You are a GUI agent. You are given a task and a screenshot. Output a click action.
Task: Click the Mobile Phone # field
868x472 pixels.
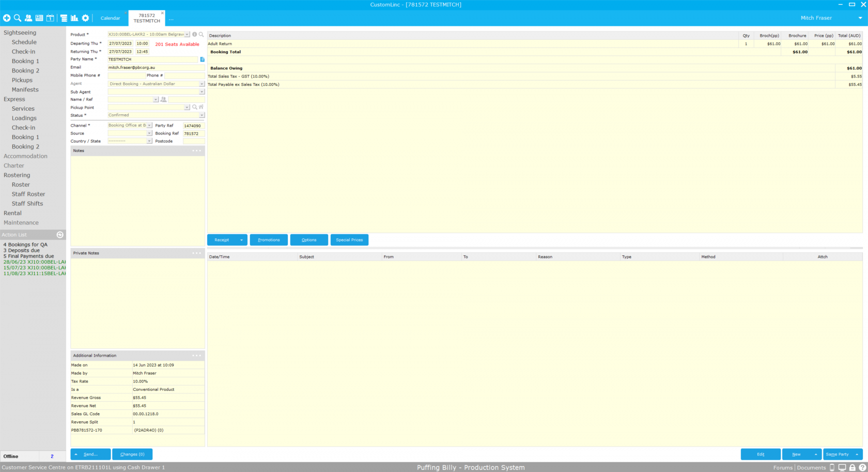point(127,76)
